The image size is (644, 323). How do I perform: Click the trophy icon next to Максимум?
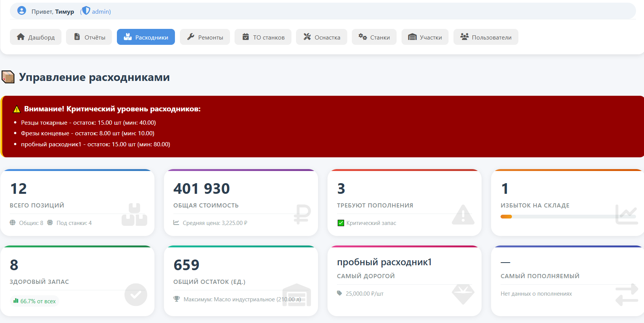(x=176, y=299)
